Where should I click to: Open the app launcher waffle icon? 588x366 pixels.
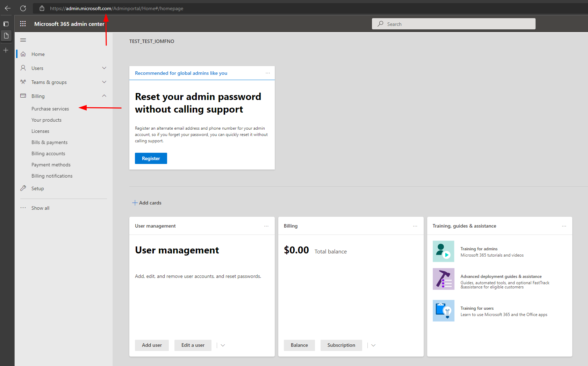23,24
